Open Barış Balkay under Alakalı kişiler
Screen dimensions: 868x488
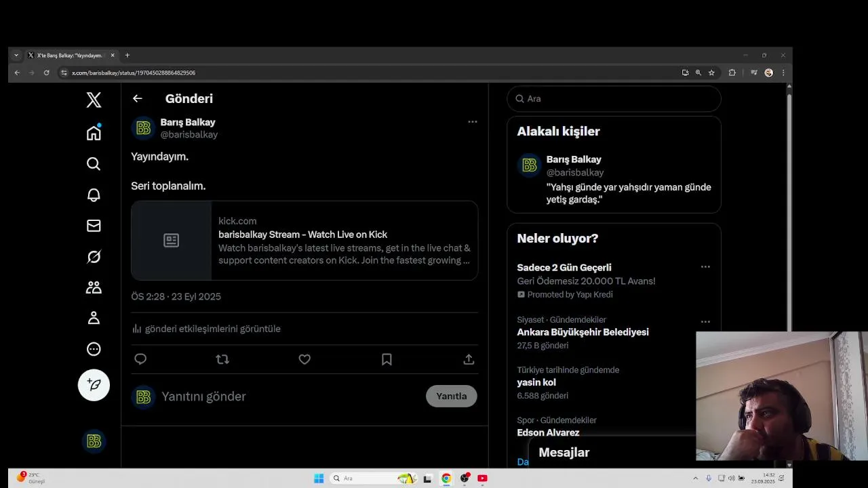point(574,159)
